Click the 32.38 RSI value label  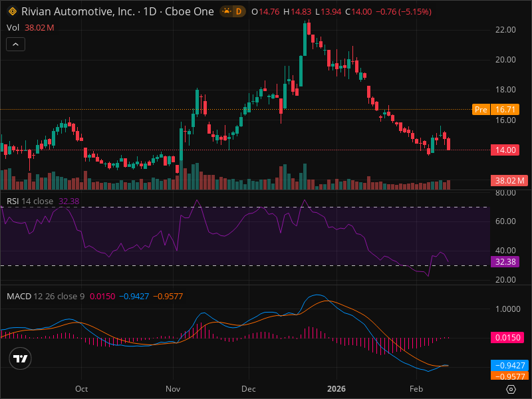505,261
